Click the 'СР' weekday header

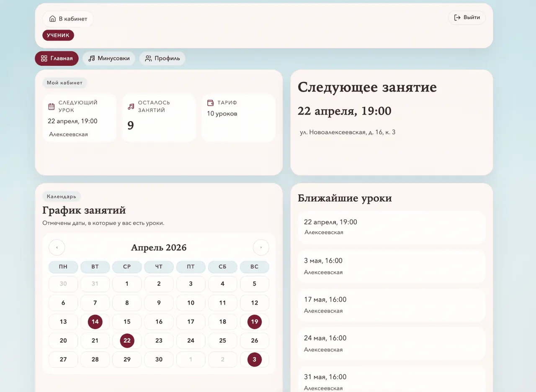(127, 267)
